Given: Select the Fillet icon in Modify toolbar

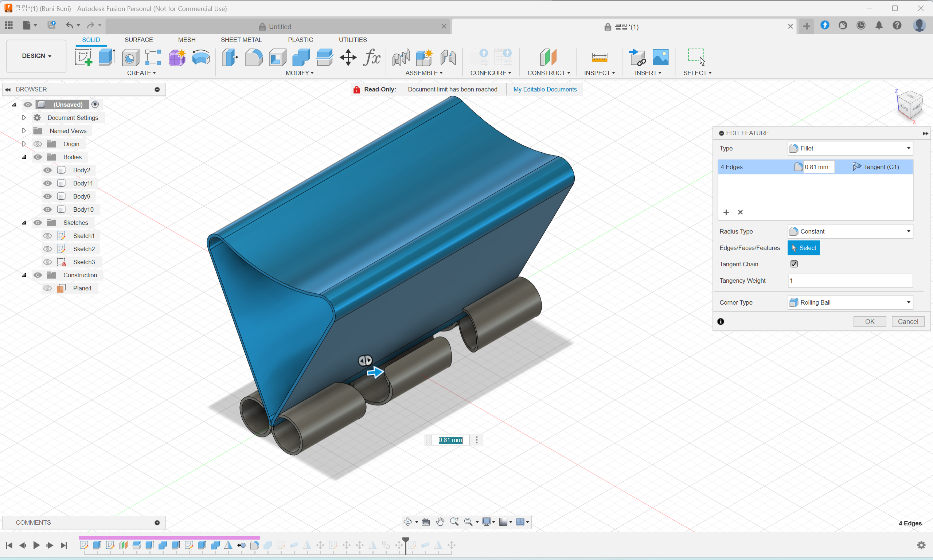Looking at the screenshot, I should point(254,57).
